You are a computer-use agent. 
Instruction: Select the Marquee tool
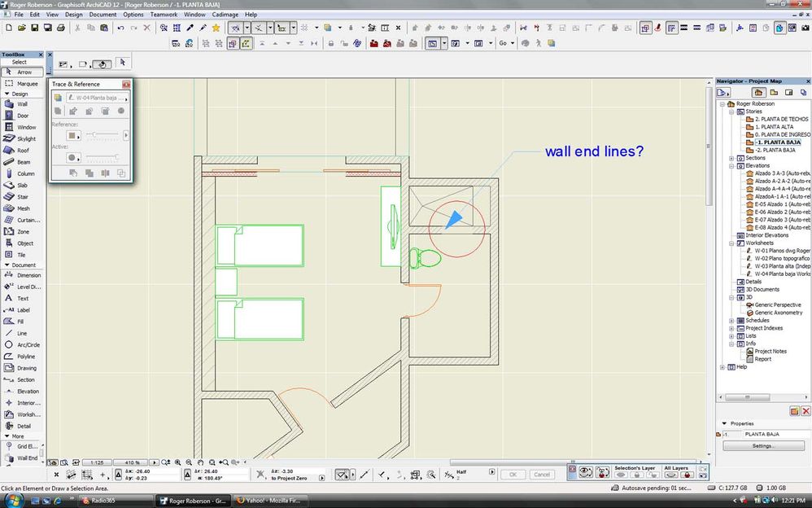coord(26,83)
